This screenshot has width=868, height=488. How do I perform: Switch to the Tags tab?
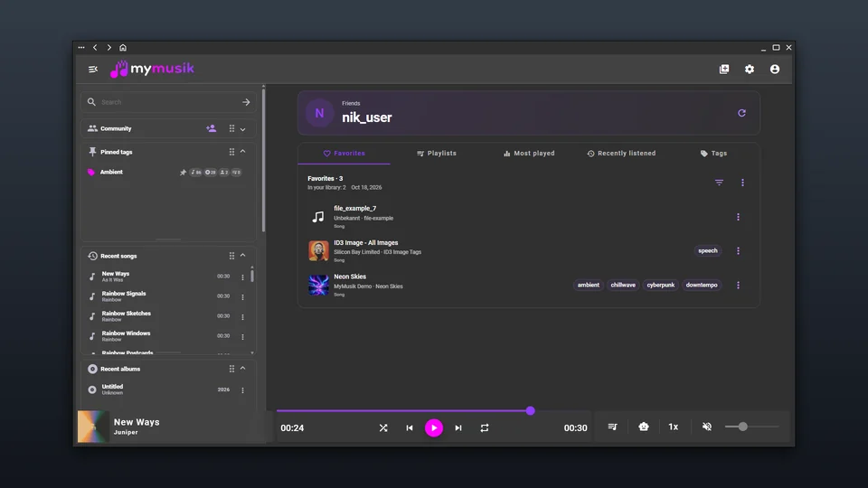pos(713,154)
